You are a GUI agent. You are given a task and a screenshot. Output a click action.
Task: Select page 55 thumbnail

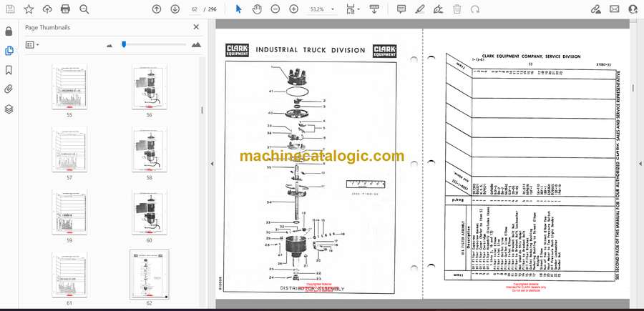click(x=69, y=87)
